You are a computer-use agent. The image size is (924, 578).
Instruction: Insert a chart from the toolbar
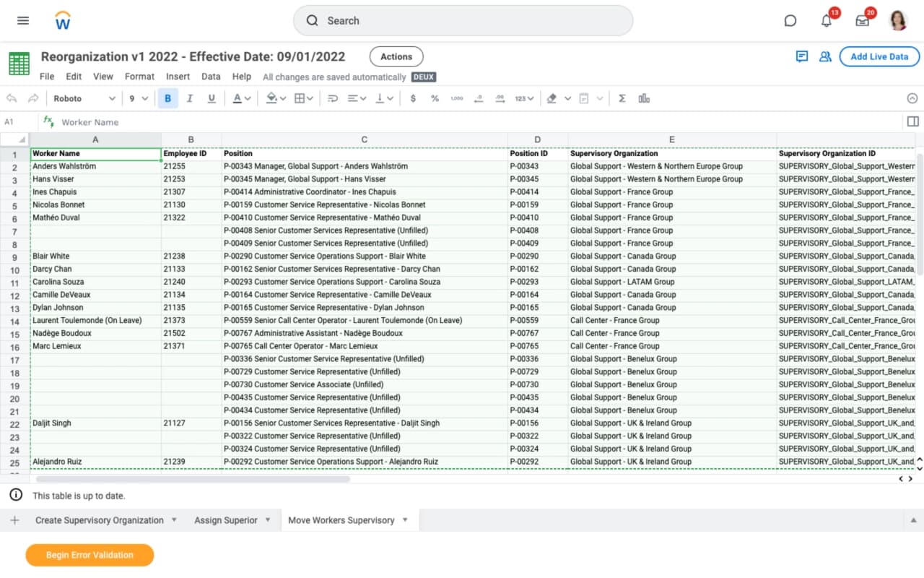[644, 98]
